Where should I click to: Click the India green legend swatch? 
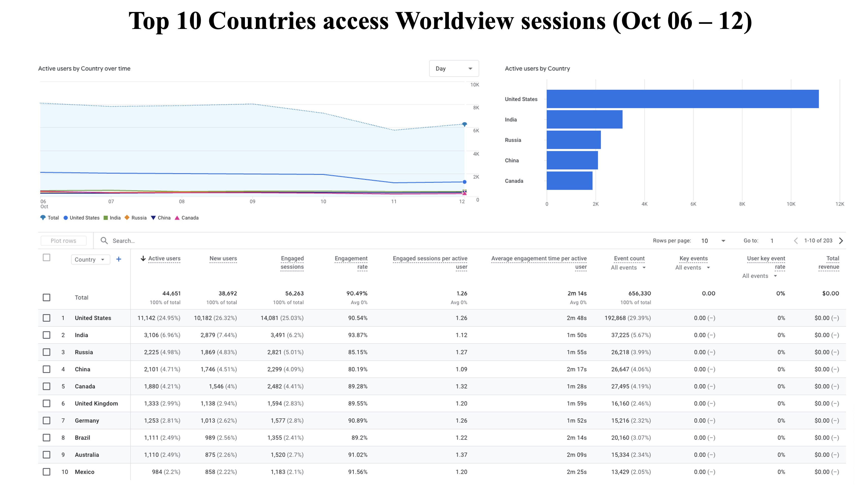tap(106, 218)
